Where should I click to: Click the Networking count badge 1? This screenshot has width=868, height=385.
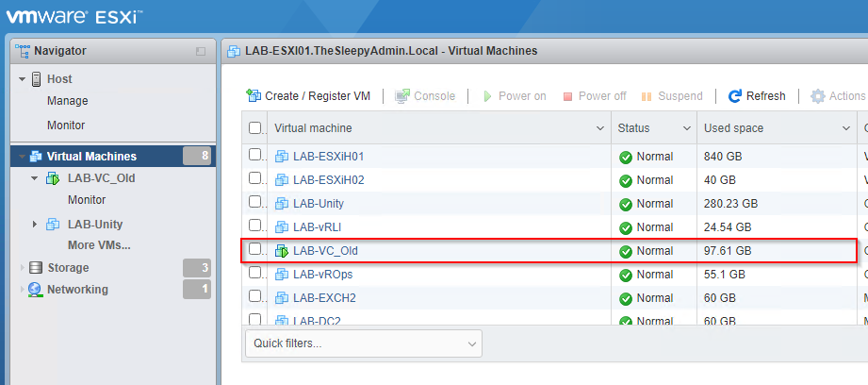pos(197,289)
